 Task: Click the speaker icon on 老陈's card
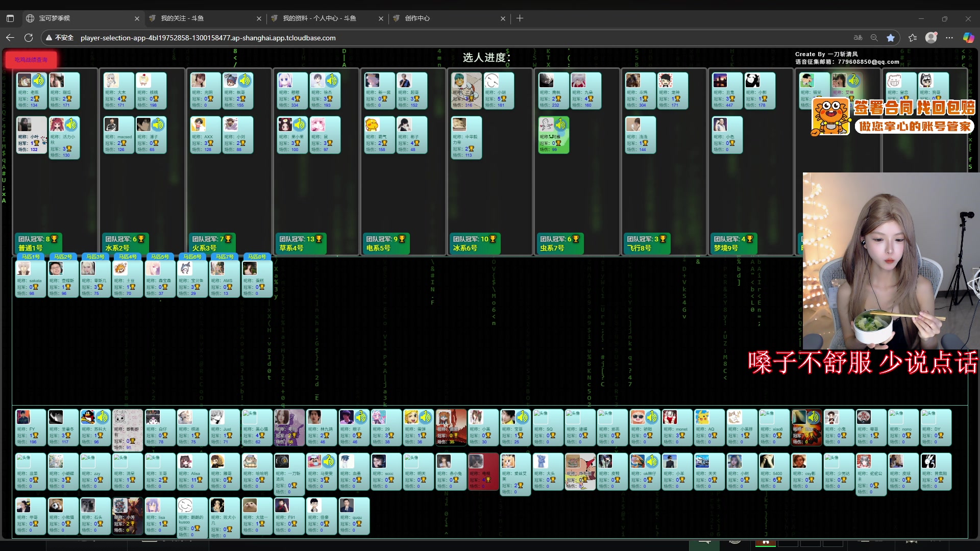pyautogui.click(x=39, y=80)
